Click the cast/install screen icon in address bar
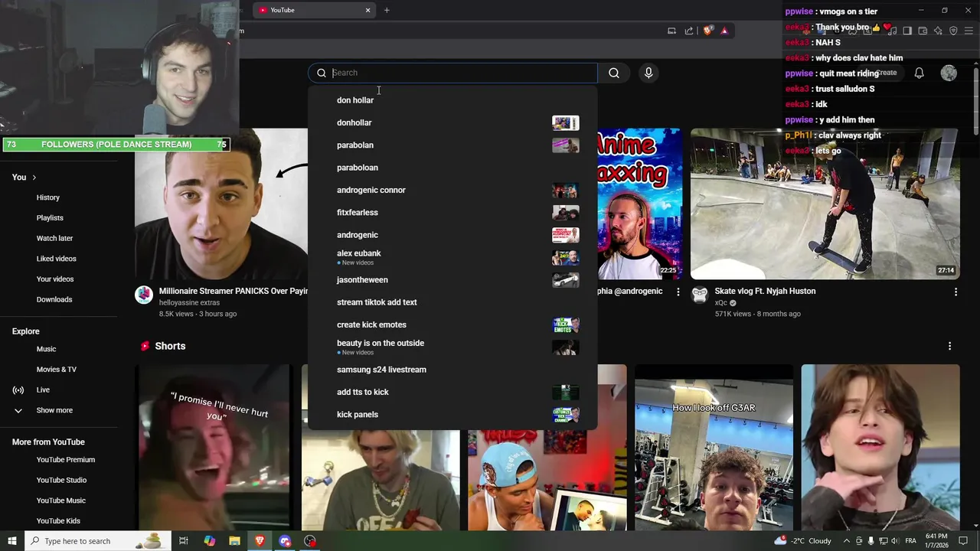This screenshot has width=980, height=551. [671, 31]
